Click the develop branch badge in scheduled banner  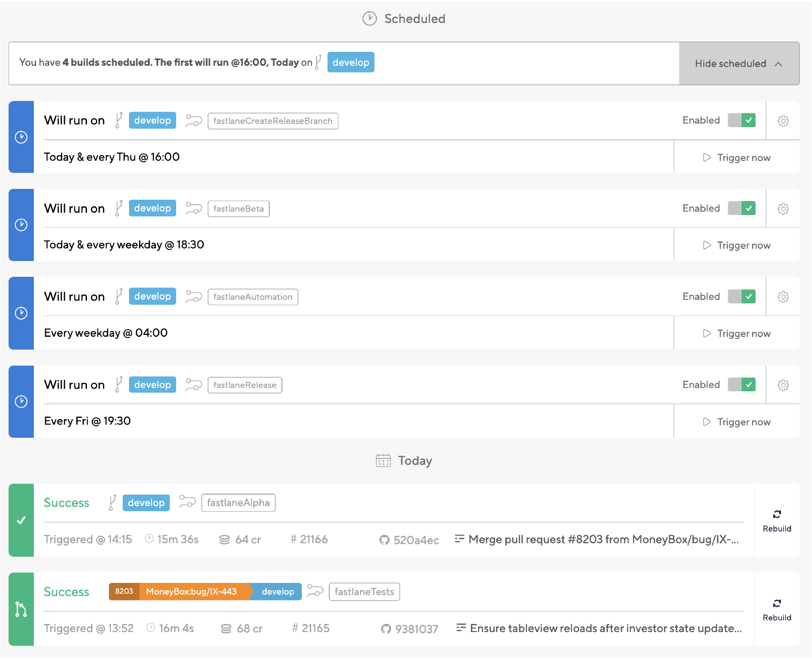point(351,62)
